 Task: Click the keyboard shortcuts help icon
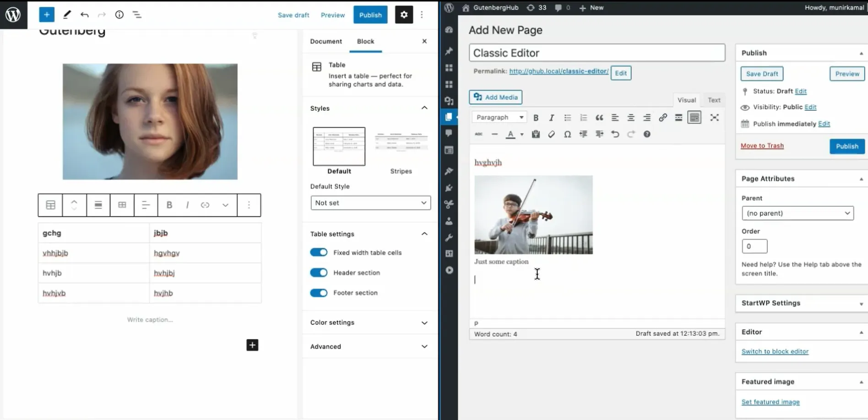tap(646, 134)
